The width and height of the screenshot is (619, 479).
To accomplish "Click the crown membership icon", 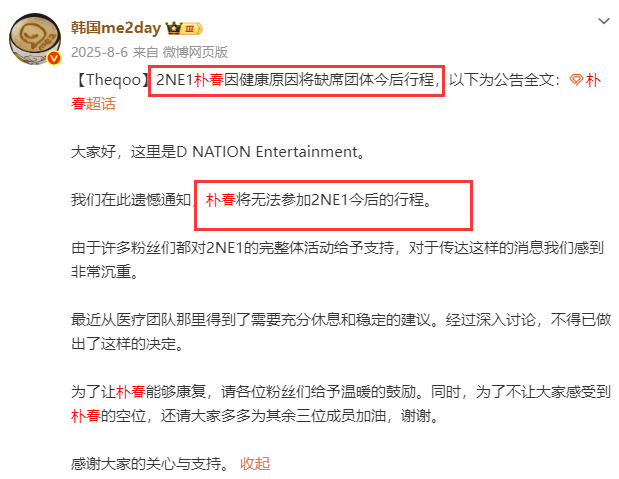I will (x=173, y=28).
